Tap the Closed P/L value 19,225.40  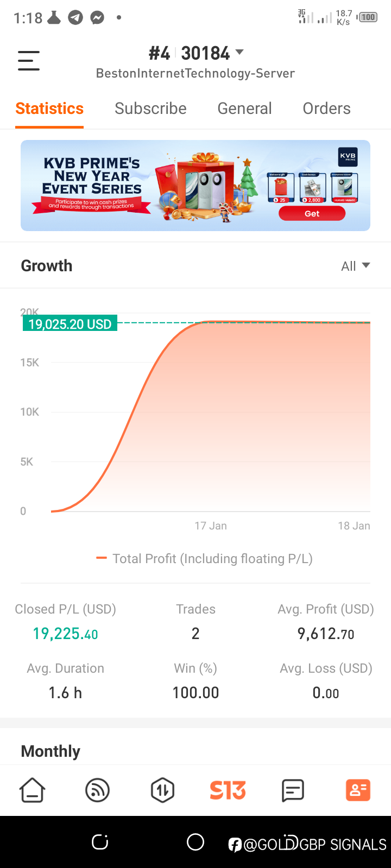pos(65,634)
